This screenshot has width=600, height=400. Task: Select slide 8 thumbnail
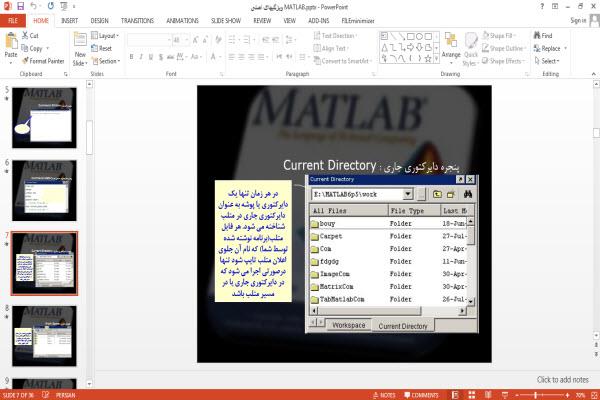[44, 336]
